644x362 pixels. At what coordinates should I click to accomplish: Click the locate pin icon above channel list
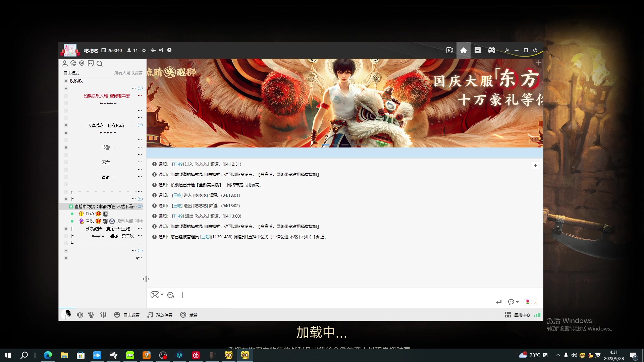pos(82,63)
